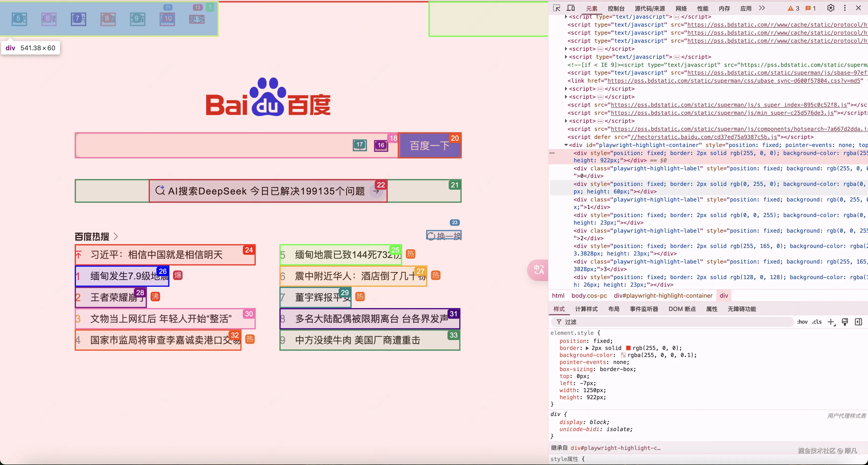Switch to the 控制台 tab
The width and height of the screenshot is (868, 465).
click(616, 9)
